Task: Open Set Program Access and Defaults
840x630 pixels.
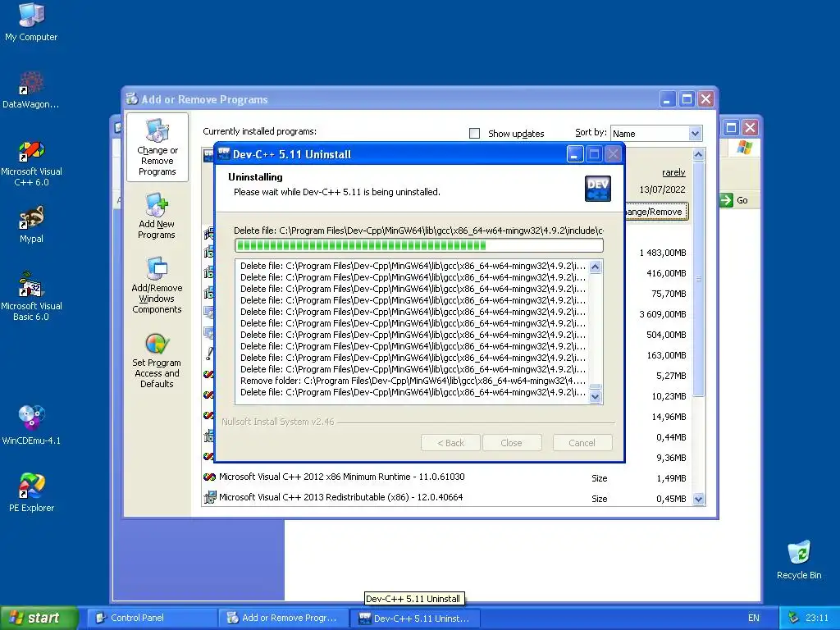Action: coord(157,360)
